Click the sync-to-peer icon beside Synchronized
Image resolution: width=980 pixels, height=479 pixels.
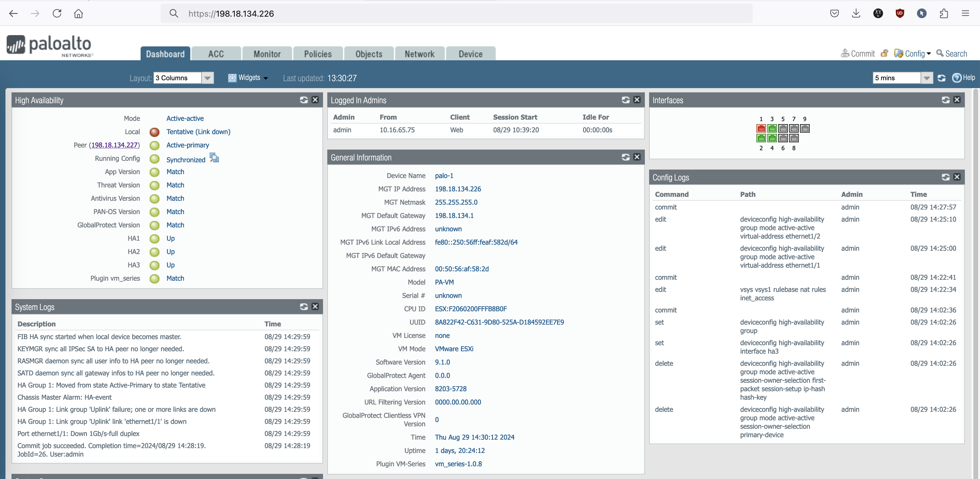point(214,158)
